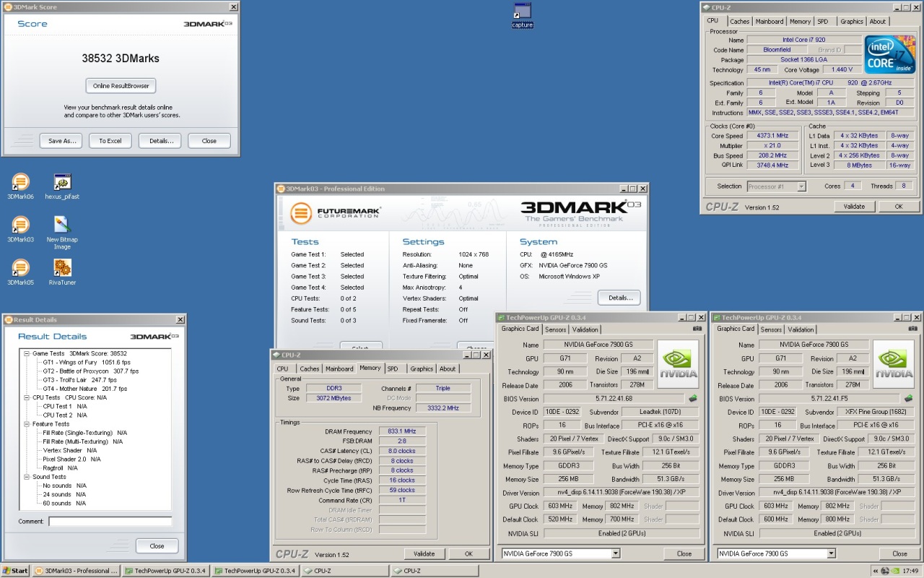Click the Online ResultBrowser button
Screen dimensions: 924x578
[121, 85]
